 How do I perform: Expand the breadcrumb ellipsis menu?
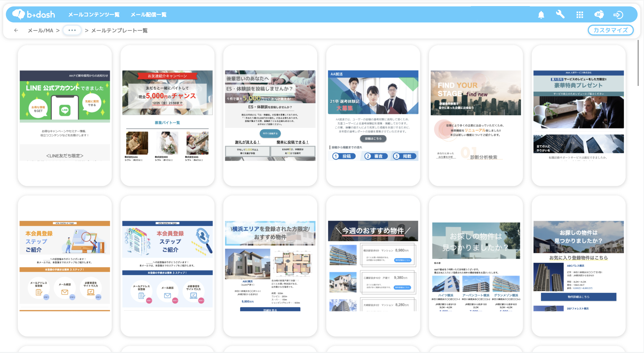(x=72, y=30)
